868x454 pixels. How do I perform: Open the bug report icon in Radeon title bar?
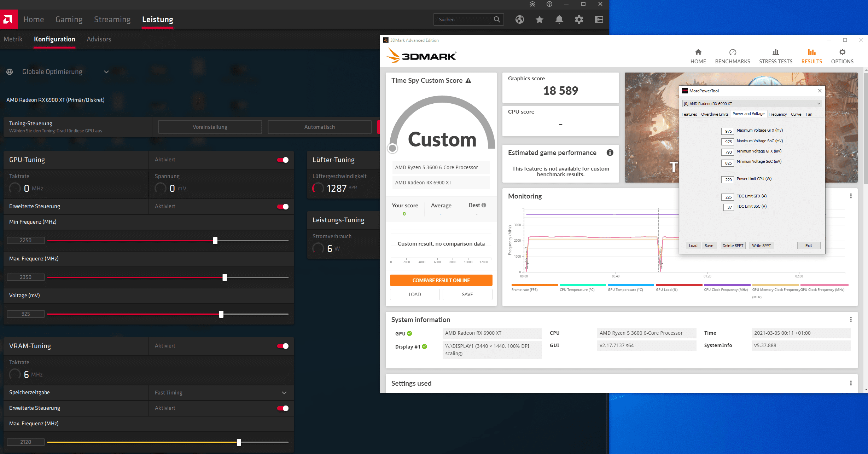coord(532,4)
